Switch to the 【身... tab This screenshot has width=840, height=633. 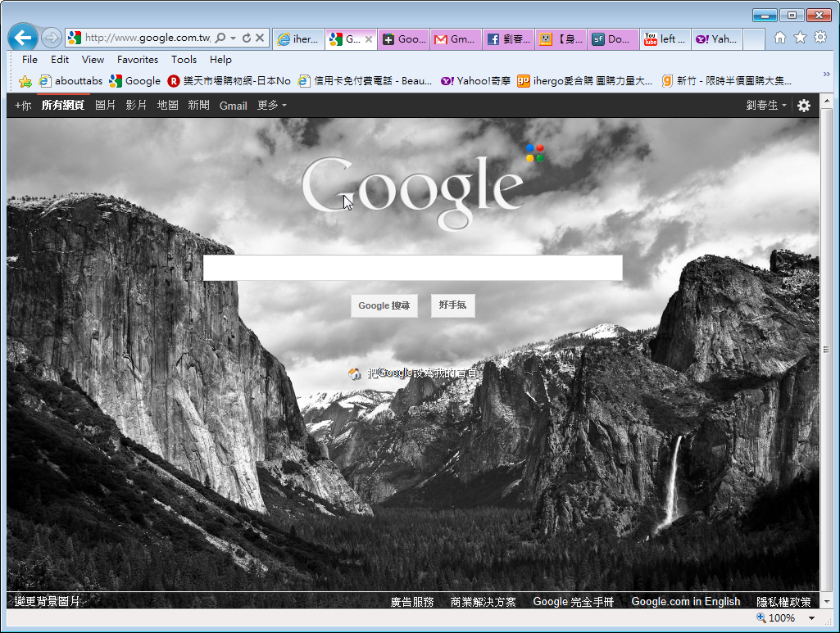point(561,39)
